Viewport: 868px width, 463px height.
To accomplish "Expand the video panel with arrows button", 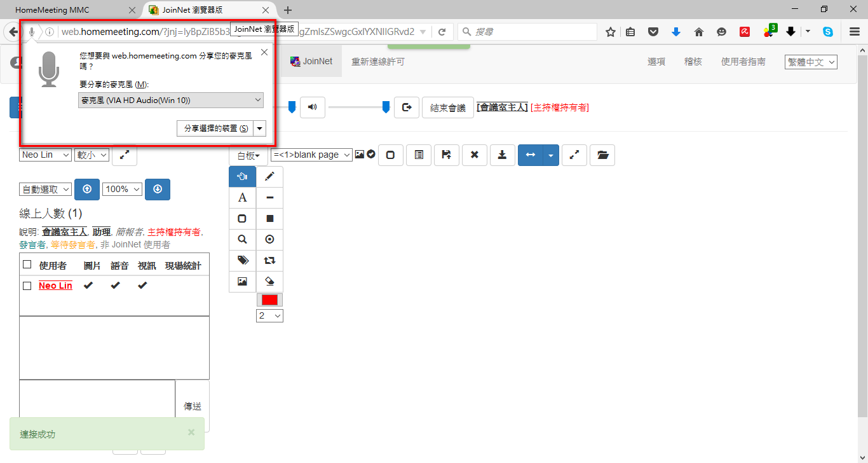I will pos(125,155).
